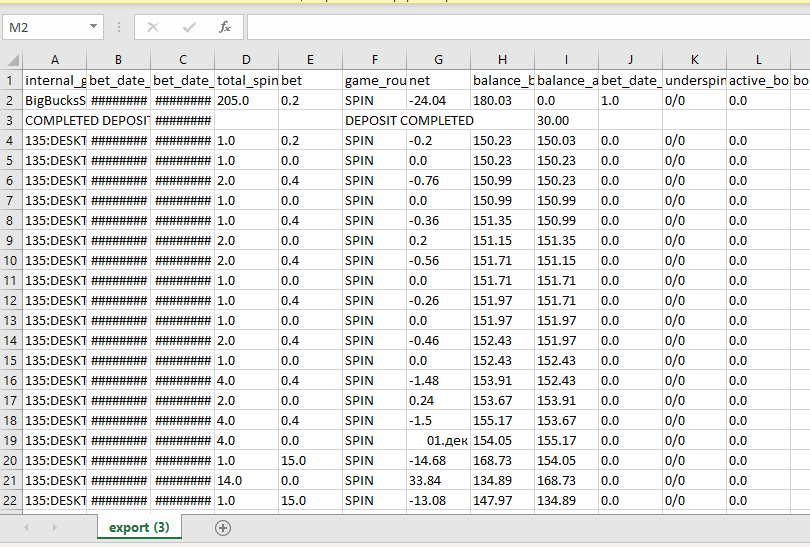810x547 pixels.
Task: Select row 19 header
Action: [x=10, y=441]
